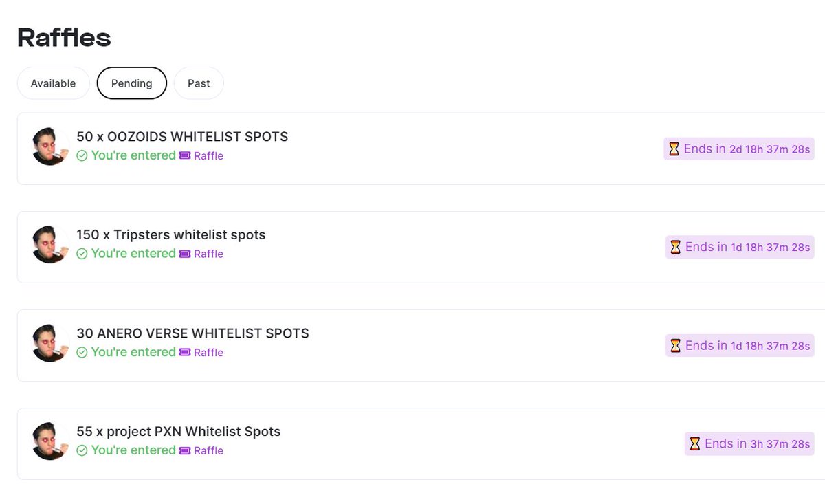Click the green check icon on the OOZOIDS raffle
The height and width of the screenshot is (504, 825).
[x=82, y=156]
